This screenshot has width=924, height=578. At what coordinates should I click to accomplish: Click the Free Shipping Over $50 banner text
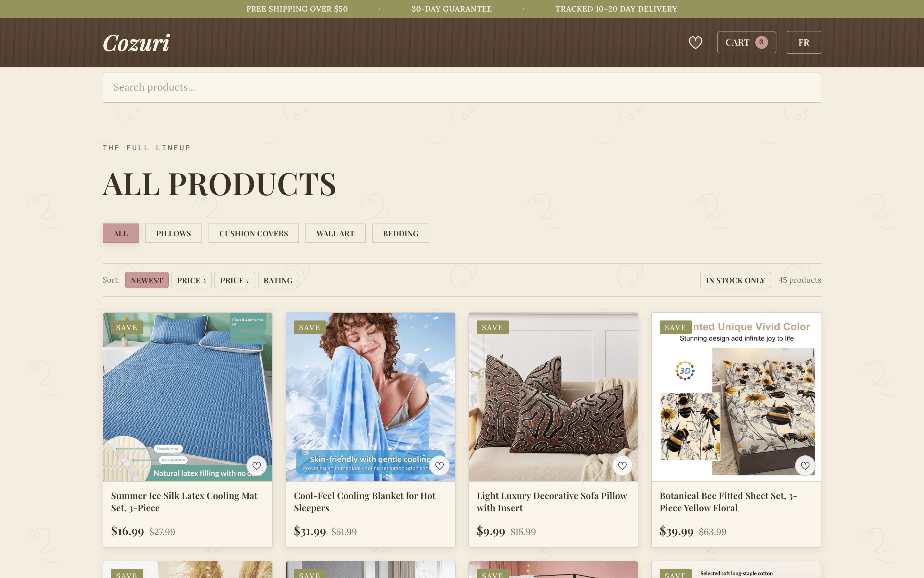tap(297, 9)
